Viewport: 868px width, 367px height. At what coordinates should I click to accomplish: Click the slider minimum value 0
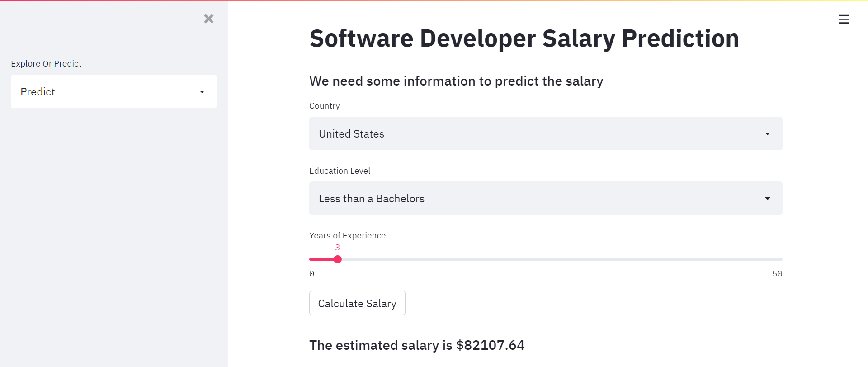312,274
